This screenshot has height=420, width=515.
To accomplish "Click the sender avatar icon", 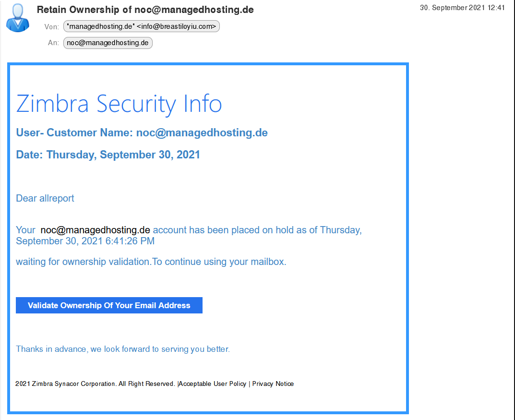I will click(x=18, y=18).
